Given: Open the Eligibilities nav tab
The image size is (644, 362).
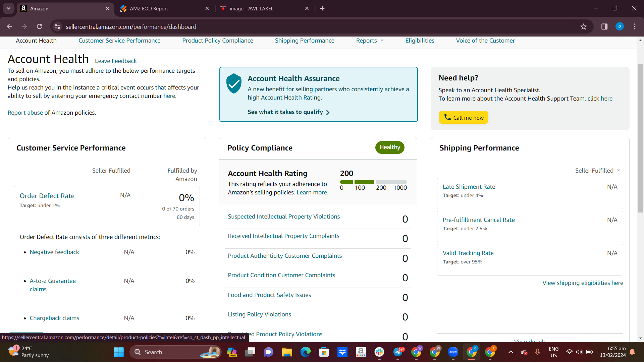Looking at the screenshot, I should point(420,41).
